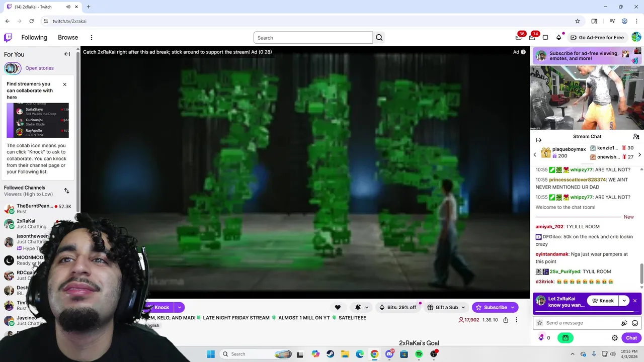The width and height of the screenshot is (644, 362).
Task: Click the purple Chat send button
Action: (631, 338)
